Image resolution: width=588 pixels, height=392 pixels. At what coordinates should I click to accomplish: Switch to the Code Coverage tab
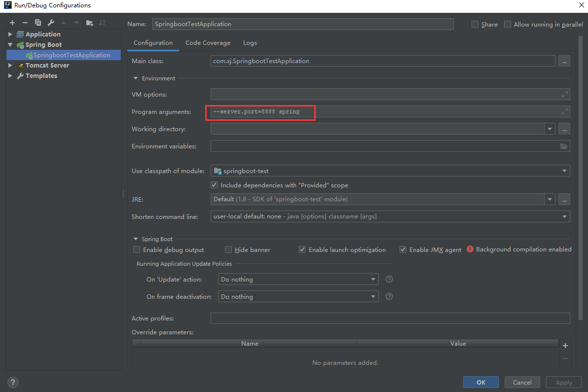pyautogui.click(x=208, y=43)
